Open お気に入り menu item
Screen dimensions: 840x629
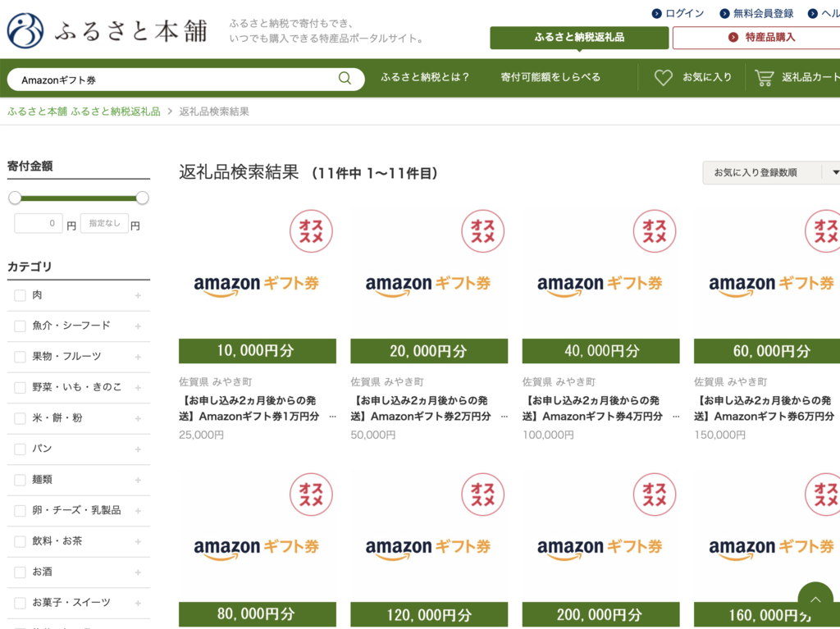(x=693, y=78)
